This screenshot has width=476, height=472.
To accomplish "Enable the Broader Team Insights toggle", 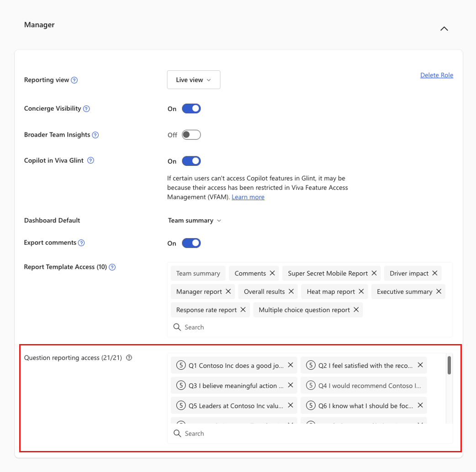I will click(x=191, y=135).
